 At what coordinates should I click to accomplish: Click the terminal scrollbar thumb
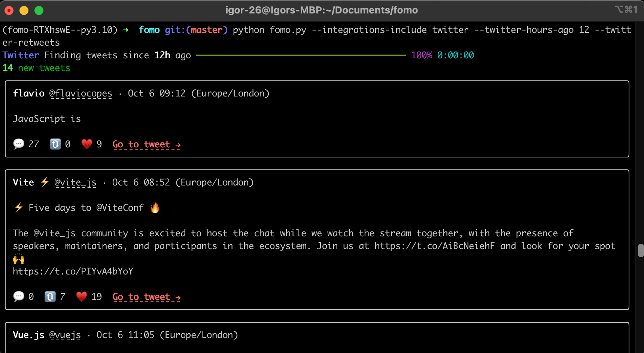641,250
